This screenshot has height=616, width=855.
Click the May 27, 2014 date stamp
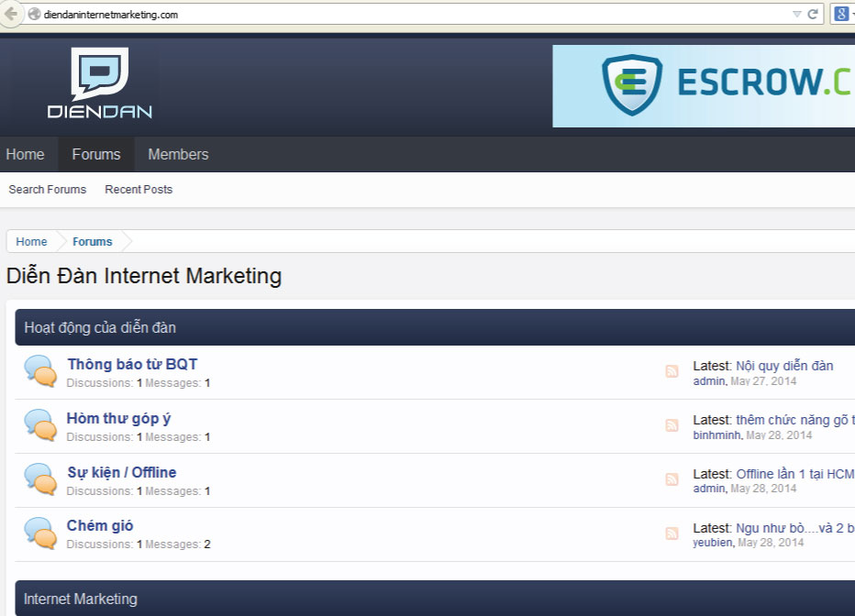click(x=763, y=381)
